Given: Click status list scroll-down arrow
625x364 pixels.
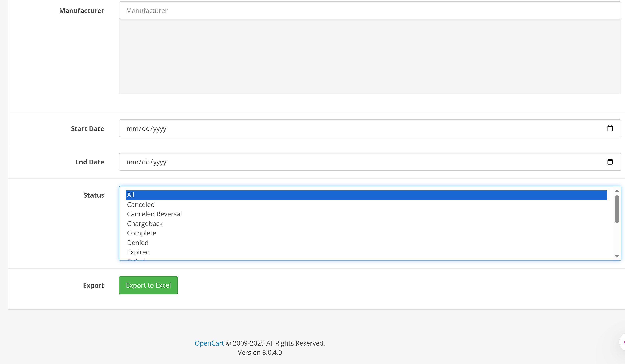Looking at the screenshot, I should (x=617, y=256).
